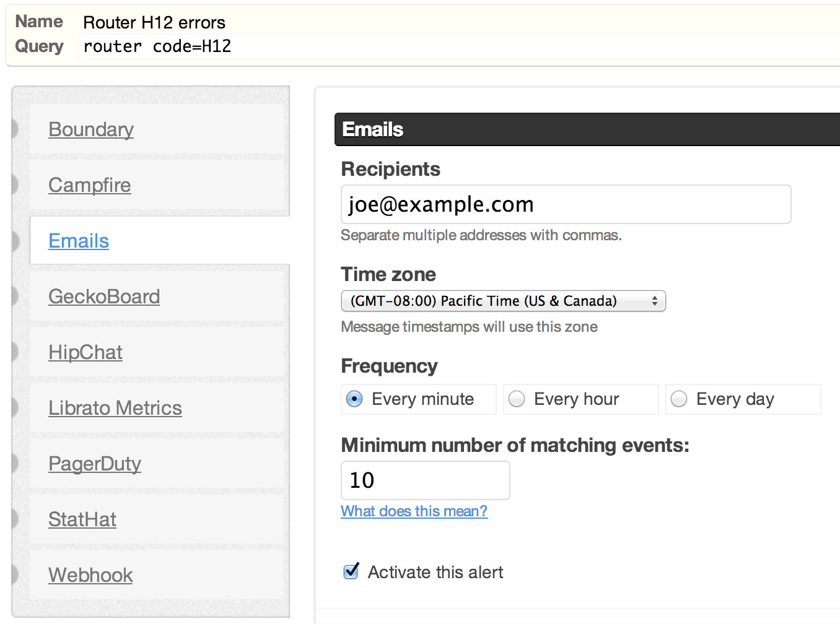Switch to the Emails tab

coord(79,241)
